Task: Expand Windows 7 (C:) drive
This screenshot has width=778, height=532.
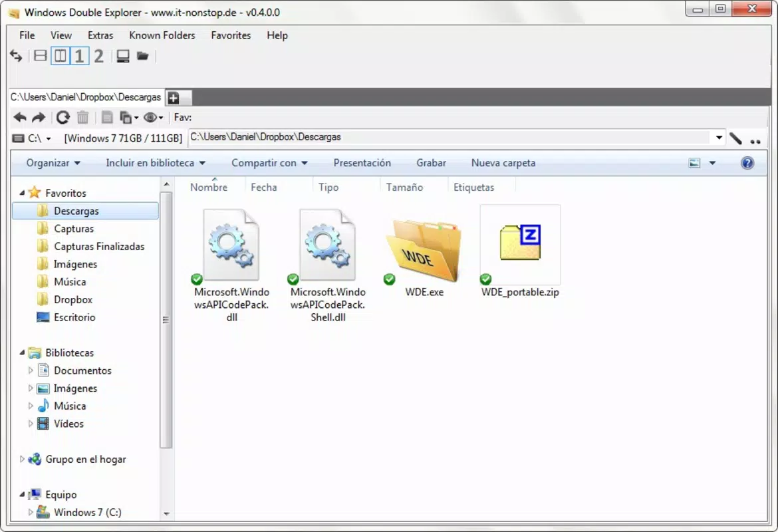Action: [31, 512]
